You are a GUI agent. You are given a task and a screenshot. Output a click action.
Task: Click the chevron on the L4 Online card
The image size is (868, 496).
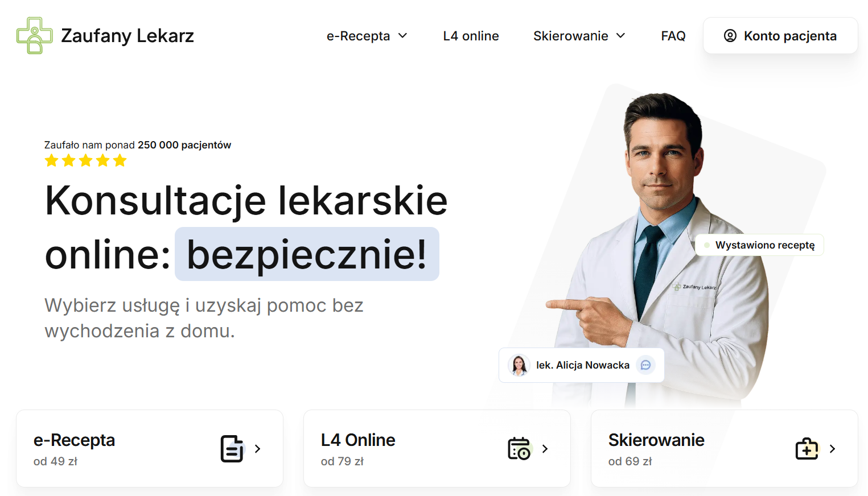[x=545, y=448]
